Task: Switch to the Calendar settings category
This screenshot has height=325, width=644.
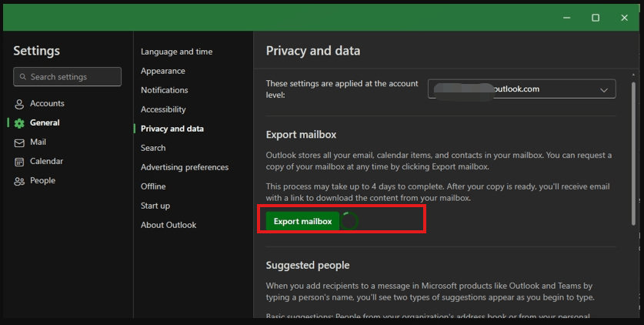Action: (46, 161)
